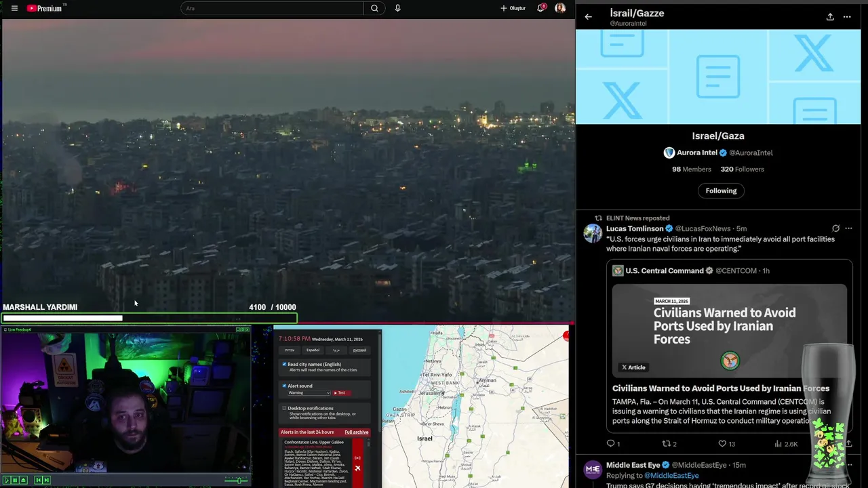Open the 320 Followers link
Viewport: 868px width, 488px height.
point(742,169)
